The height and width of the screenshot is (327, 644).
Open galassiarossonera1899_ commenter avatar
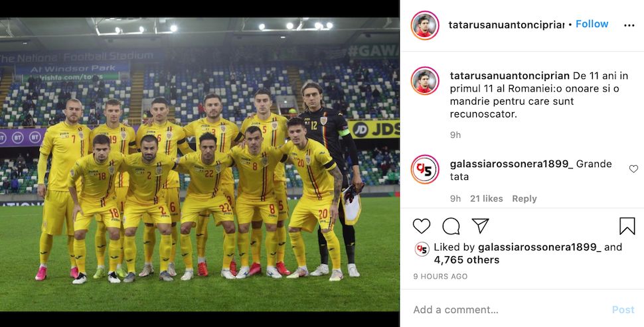tap(425, 169)
